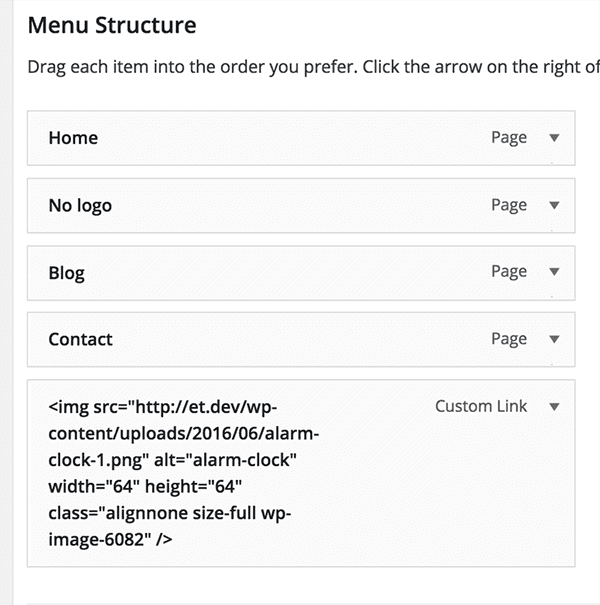
Task: Open the Blog item dropdown arrow
Action: coord(555,272)
